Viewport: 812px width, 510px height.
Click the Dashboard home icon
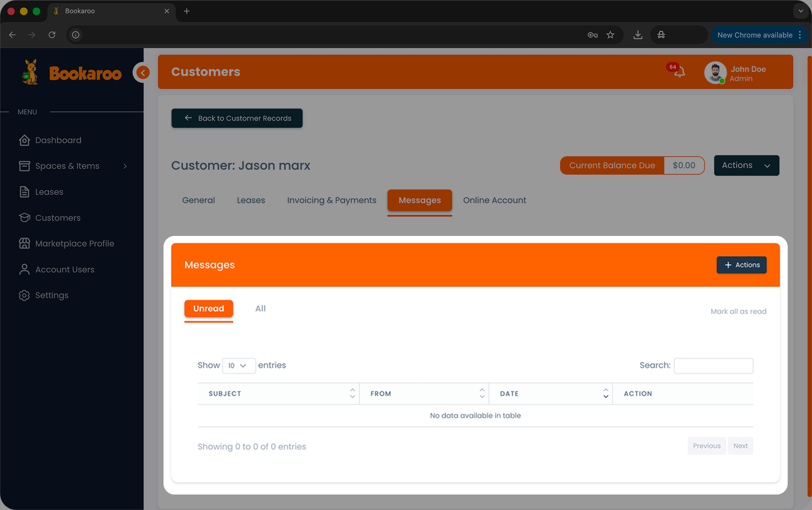(24, 140)
